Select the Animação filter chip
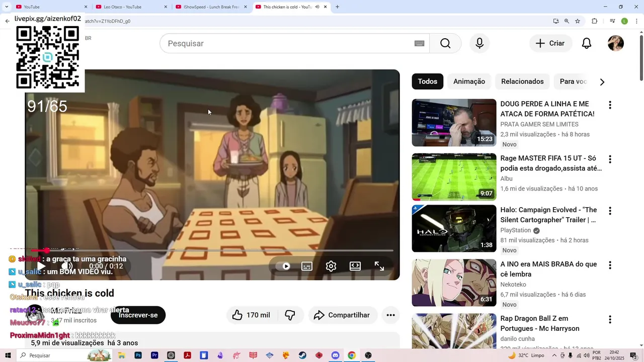 (x=469, y=81)
